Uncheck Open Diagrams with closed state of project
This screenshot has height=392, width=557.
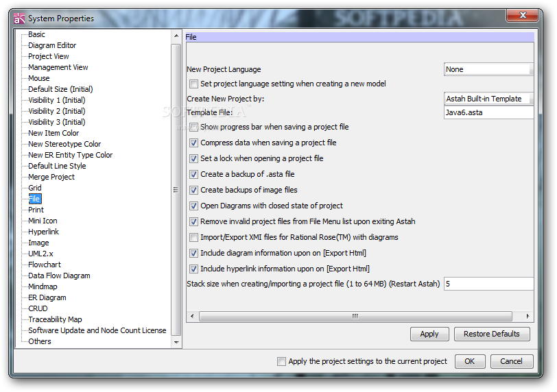(x=193, y=206)
